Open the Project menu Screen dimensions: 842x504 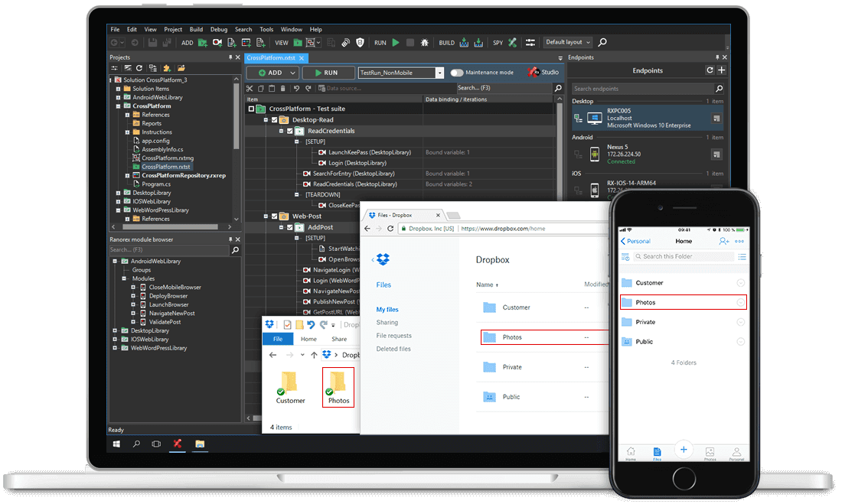(173, 30)
